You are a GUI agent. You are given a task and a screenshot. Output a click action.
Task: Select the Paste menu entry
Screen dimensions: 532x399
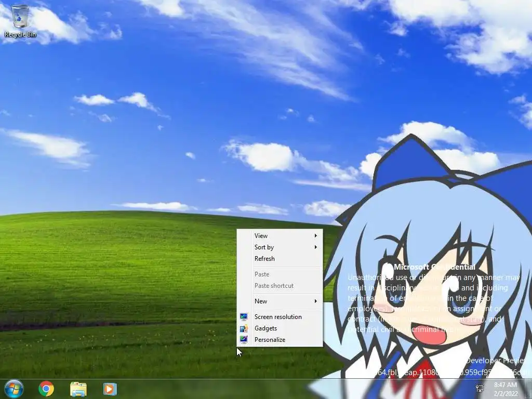pos(280,274)
